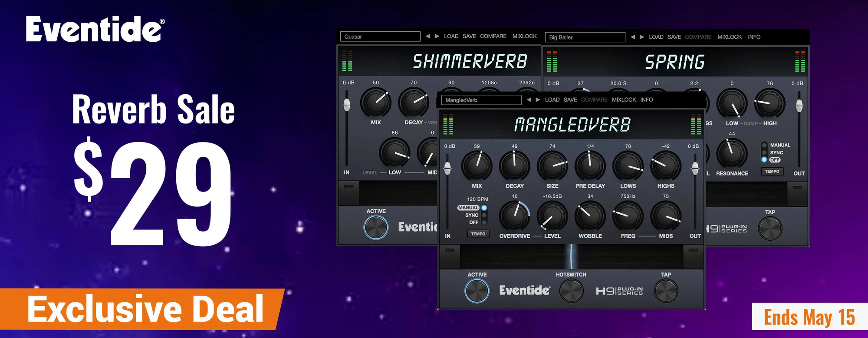Select MANUAL tempo mode in Spring
The height and width of the screenshot is (338, 868).
[x=764, y=145]
